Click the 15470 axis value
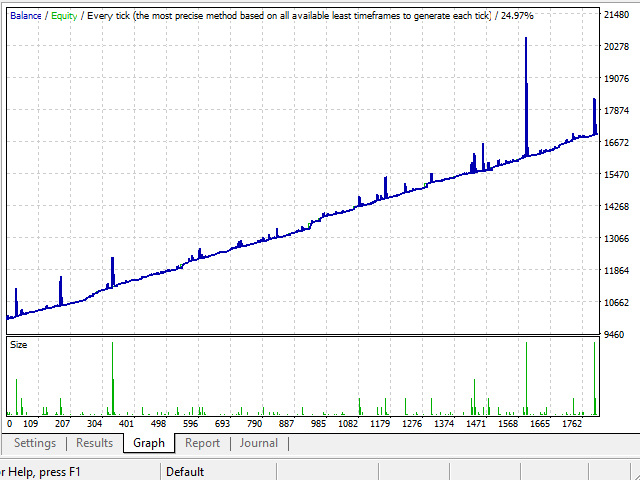Screen dimensions: 640x480 [x=617, y=174]
